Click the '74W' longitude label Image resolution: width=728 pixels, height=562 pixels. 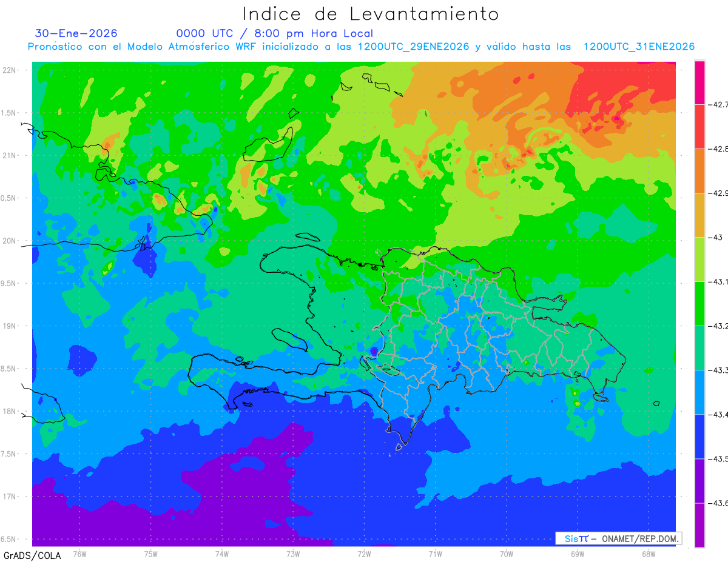click(222, 554)
